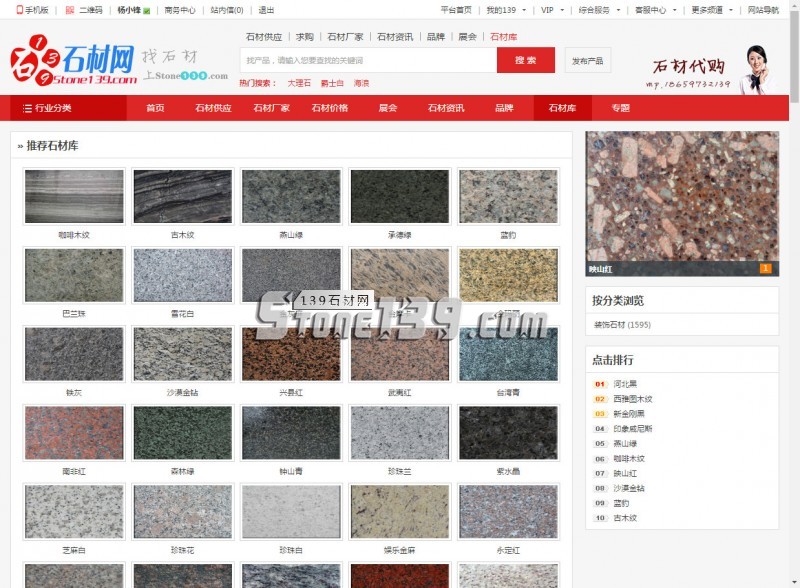This screenshot has height=588, width=800.
Task: Open 专题 in the main navigation
Action: click(621, 108)
